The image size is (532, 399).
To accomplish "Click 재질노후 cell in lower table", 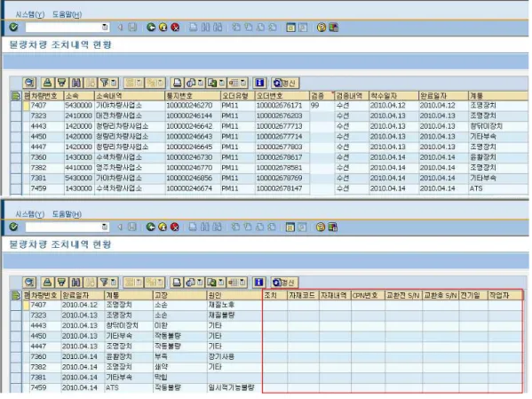I will point(221,305).
